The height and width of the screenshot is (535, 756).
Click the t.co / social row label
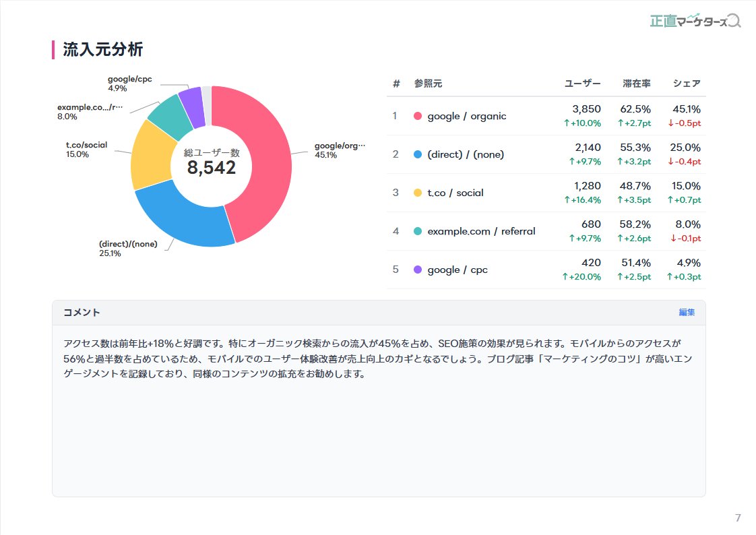point(455,193)
